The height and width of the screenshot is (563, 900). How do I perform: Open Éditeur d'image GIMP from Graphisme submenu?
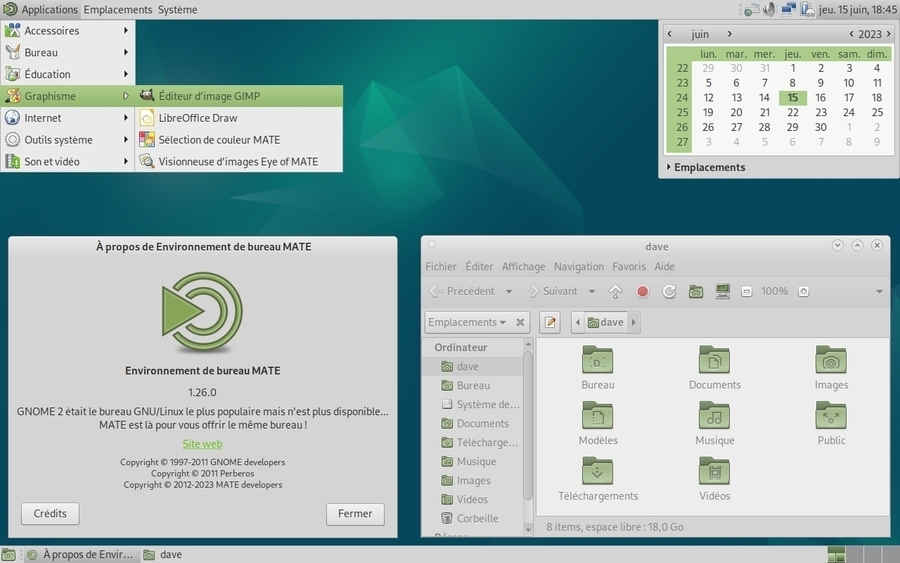click(x=239, y=96)
